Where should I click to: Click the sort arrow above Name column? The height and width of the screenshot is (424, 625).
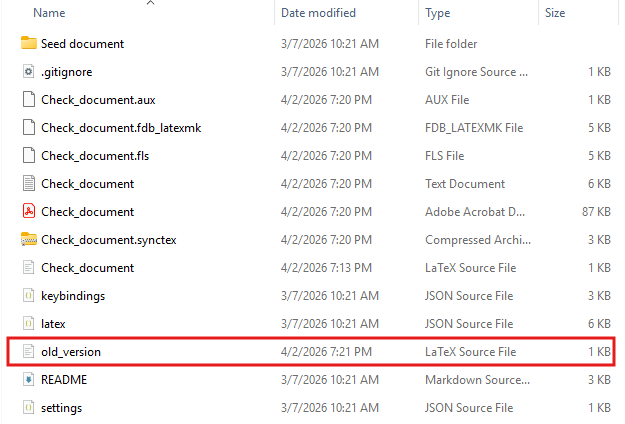[150, 3]
